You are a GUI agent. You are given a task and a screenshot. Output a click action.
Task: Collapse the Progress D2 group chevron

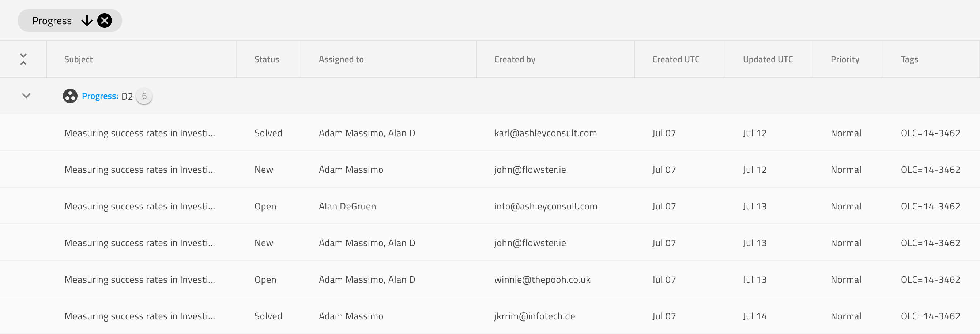coord(26,96)
